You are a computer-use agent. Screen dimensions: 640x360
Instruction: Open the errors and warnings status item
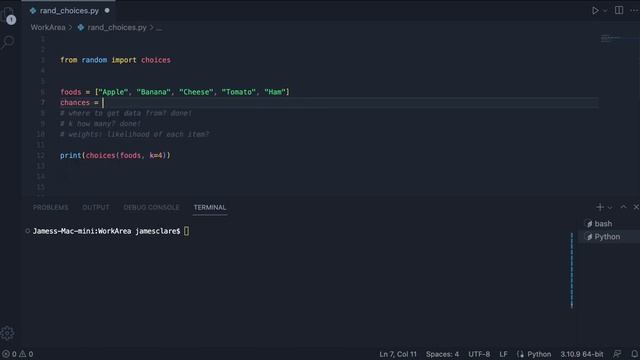18,354
